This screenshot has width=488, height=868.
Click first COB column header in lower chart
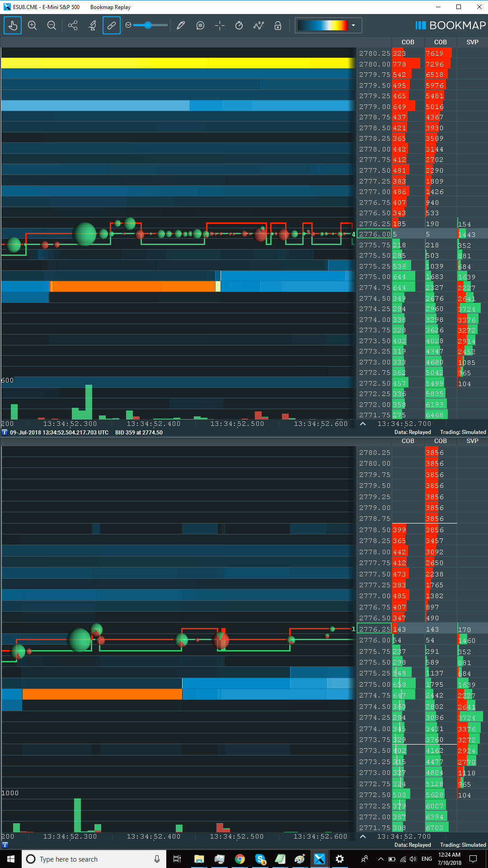tap(408, 441)
